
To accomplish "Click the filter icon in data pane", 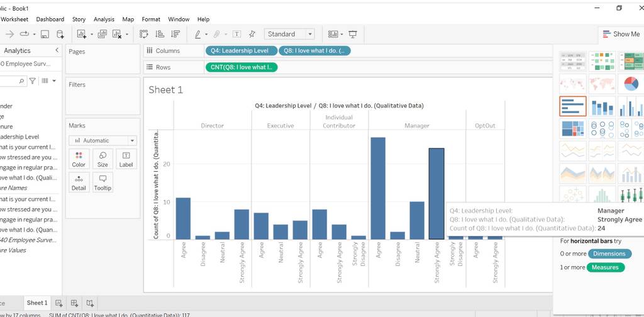I will pos(33,81).
